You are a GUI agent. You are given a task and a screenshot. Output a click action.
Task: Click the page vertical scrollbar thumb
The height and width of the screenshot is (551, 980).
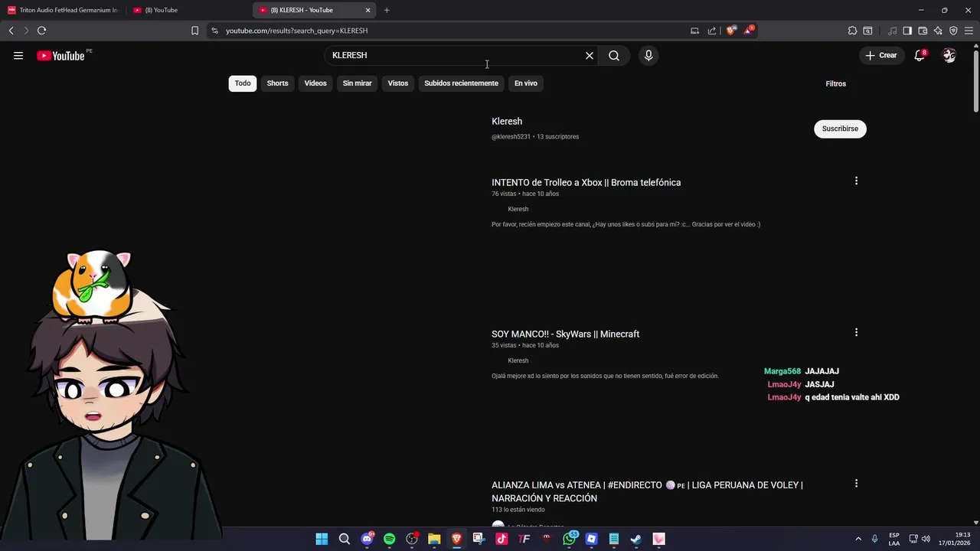click(x=976, y=81)
